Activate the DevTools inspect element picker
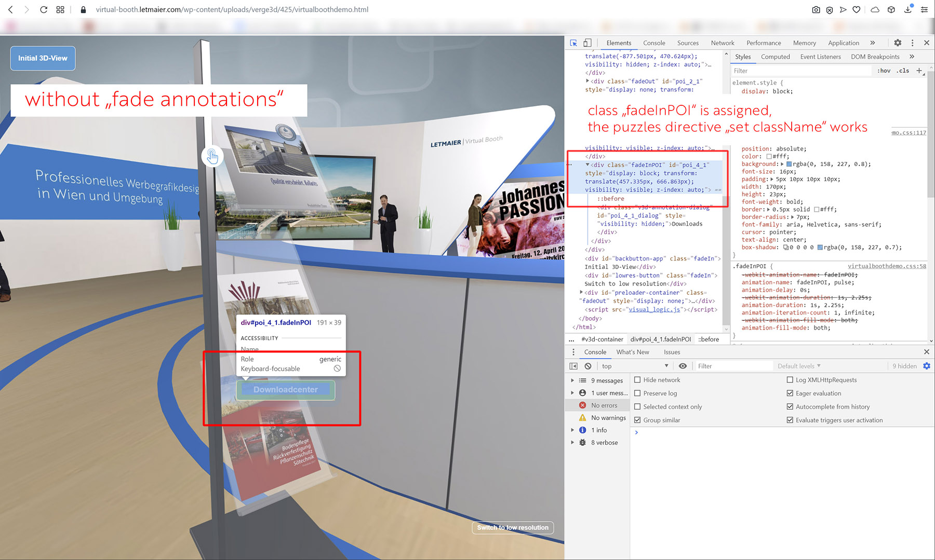Image resolution: width=935 pixels, height=560 pixels. pos(573,43)
